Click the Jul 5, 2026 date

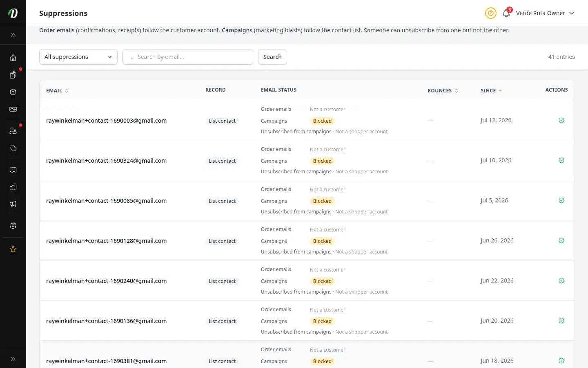[x=494, y=200]
